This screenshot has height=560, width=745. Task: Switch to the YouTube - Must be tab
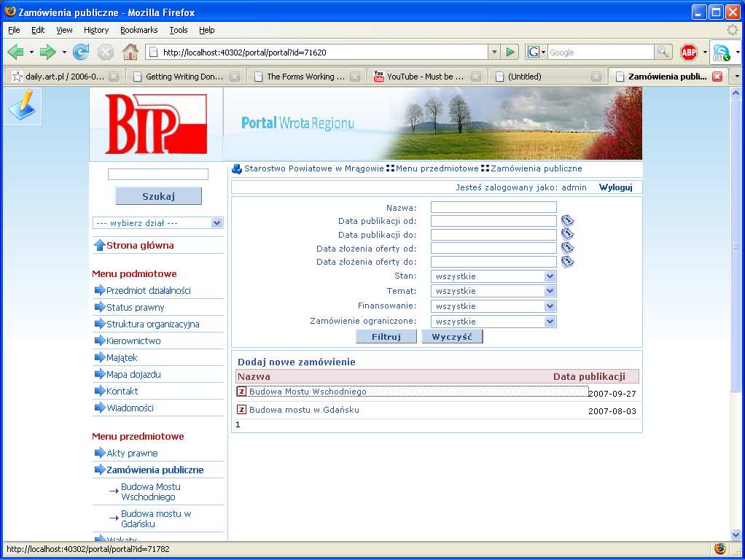coord(425,77)
